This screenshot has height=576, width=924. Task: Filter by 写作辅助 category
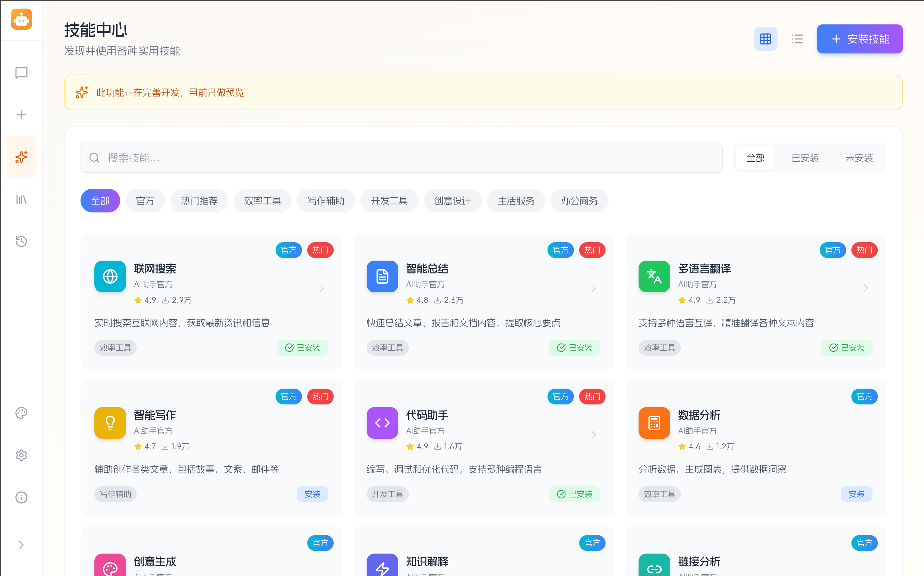326,201
